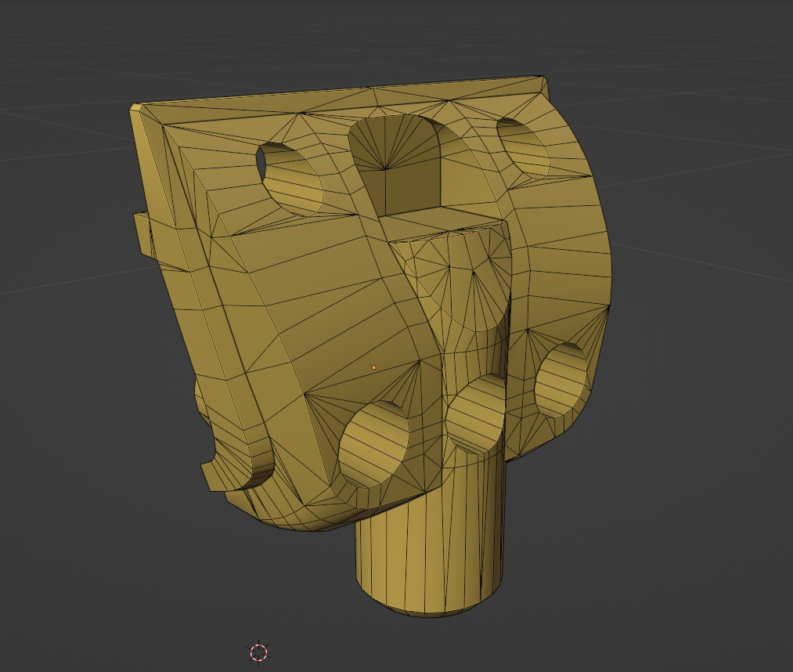
Task: Click the fan vertex atop the central arch
Action: click(x=384, y=168)
